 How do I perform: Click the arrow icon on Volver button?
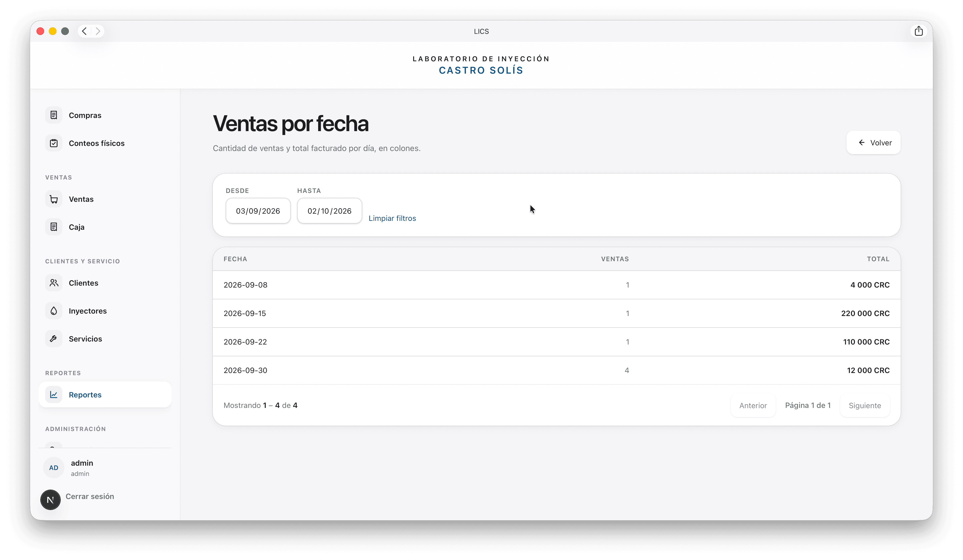click(862, 143)
